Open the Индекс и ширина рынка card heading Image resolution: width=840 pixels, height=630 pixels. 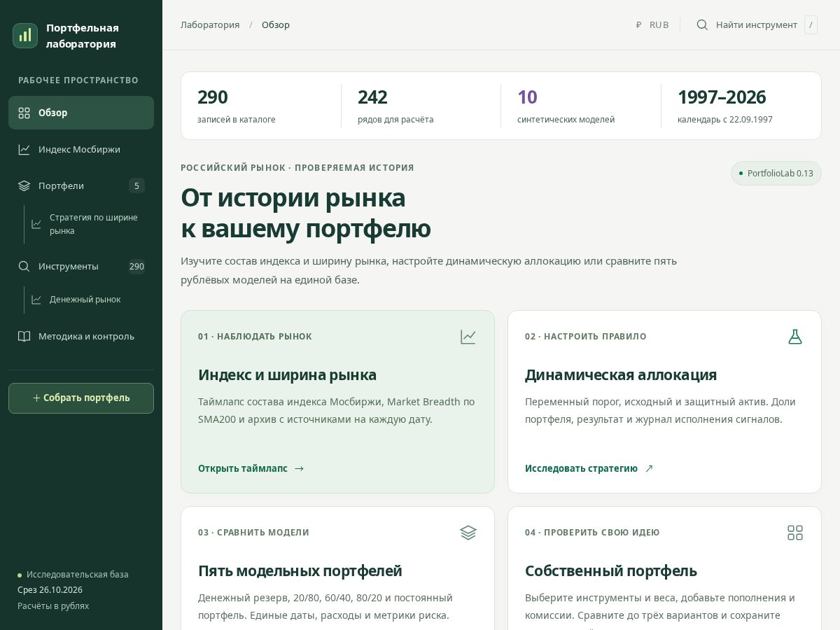point(287,374)
